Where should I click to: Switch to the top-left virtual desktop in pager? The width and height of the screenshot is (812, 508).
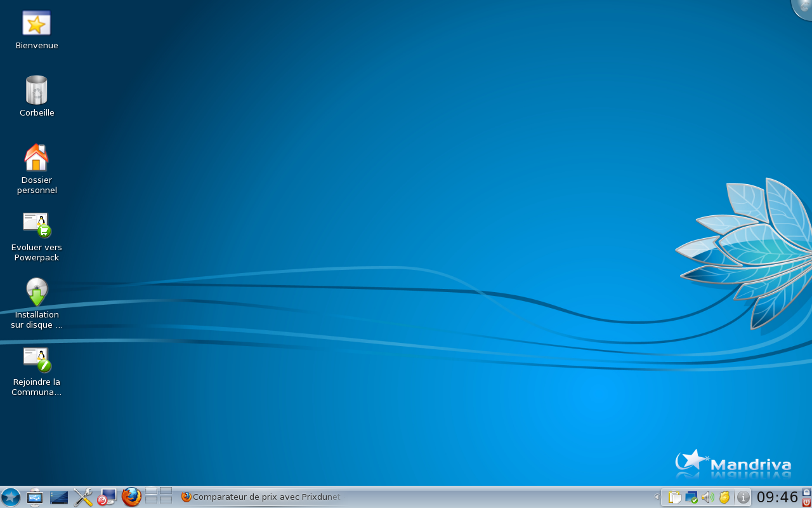(152, 491)
